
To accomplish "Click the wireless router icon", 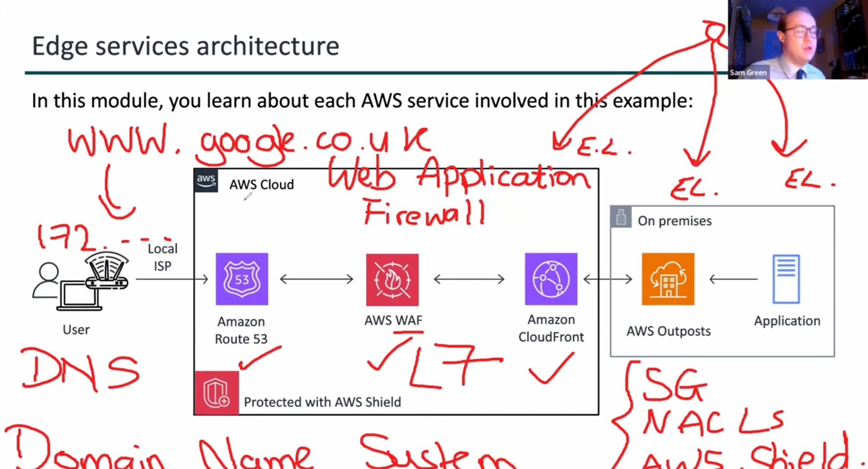I will click(107, 270).
